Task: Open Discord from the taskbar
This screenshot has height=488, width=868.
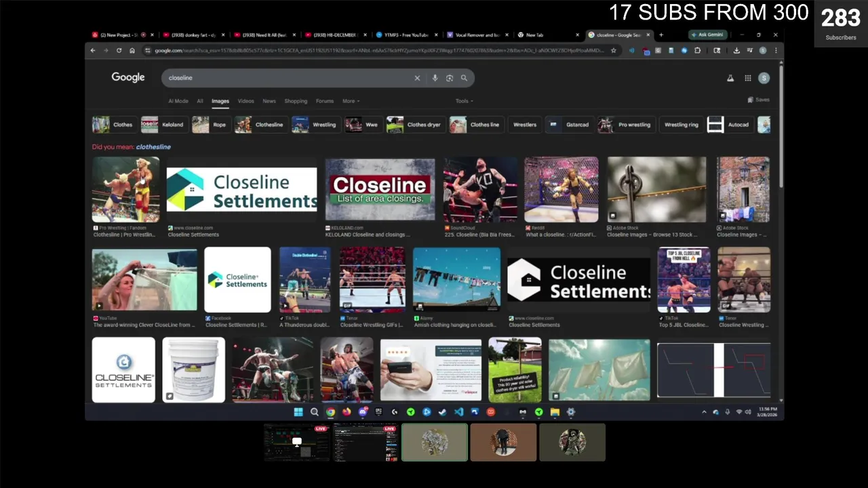Action: [363, 411]
